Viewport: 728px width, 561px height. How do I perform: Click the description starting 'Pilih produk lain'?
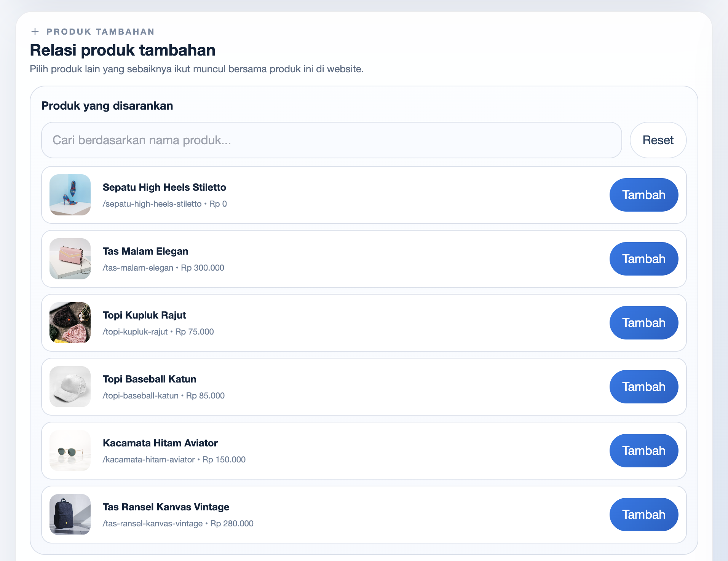[x=197, y=69]
